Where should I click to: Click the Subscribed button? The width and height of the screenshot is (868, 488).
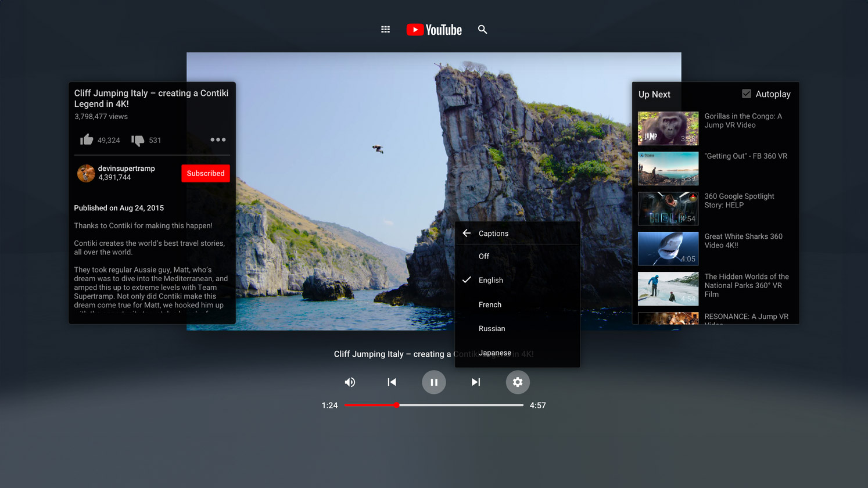point(206,173)
